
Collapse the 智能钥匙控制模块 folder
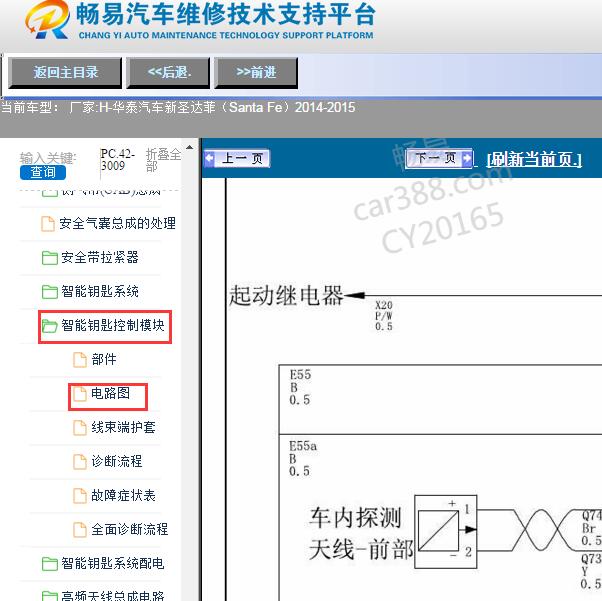(x=113, y=326)
